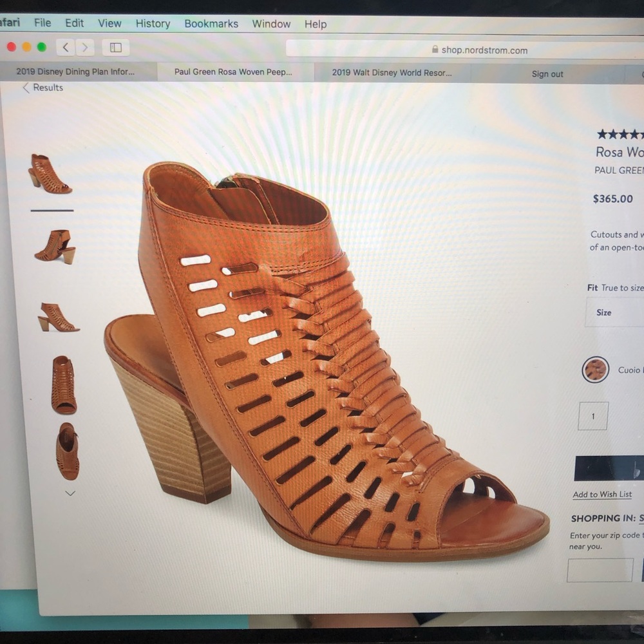Open the History menu
The height and width of the screenshot is (644, 644).
[153, 24]
